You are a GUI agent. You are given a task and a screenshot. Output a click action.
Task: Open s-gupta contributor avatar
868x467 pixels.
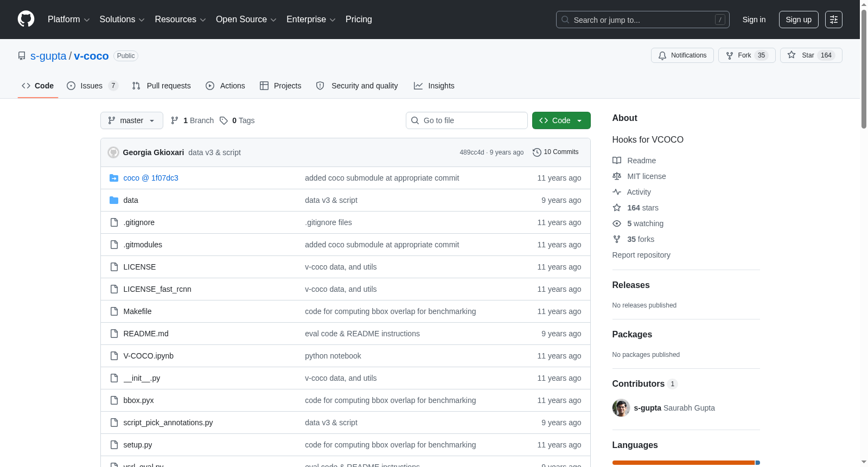point(621,408)
